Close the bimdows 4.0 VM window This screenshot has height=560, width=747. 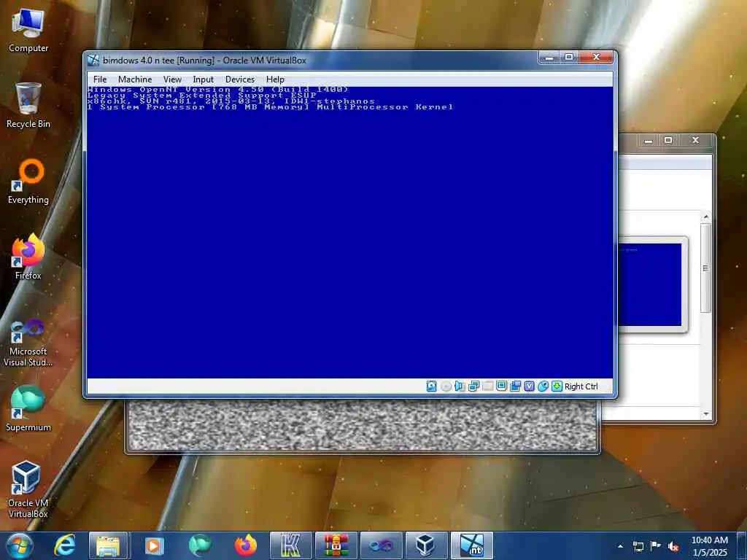[x=596, y=57]
